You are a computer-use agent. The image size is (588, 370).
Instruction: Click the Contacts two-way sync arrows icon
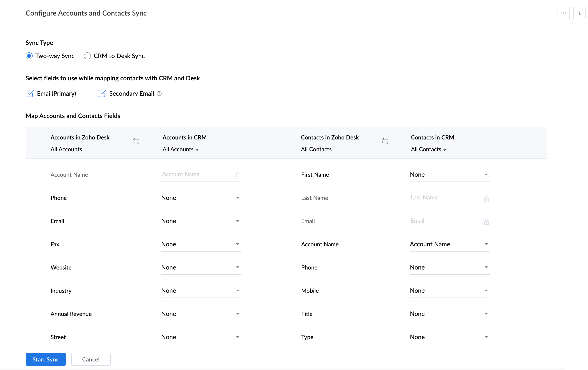click(x=385, y=141)
